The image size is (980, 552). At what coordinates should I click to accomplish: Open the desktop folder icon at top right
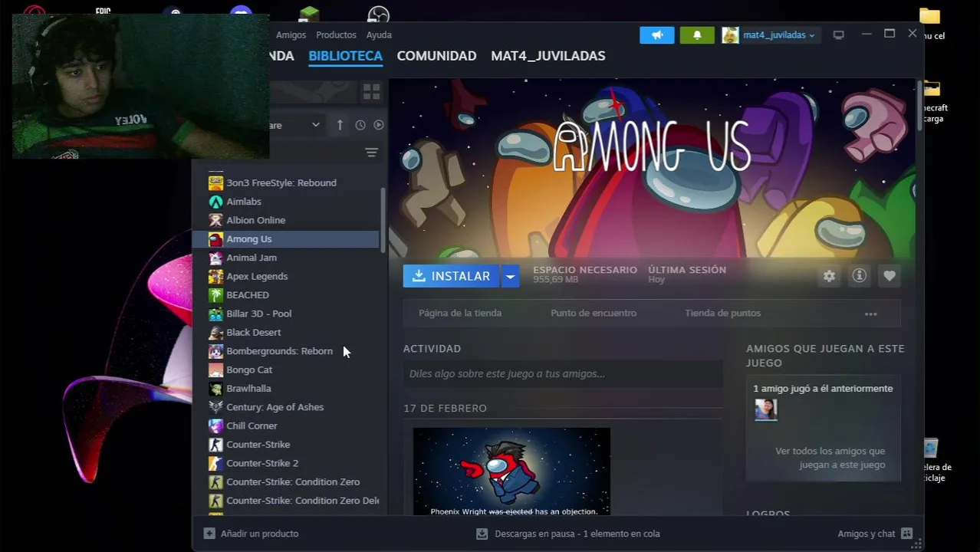(x=929, y=16)
